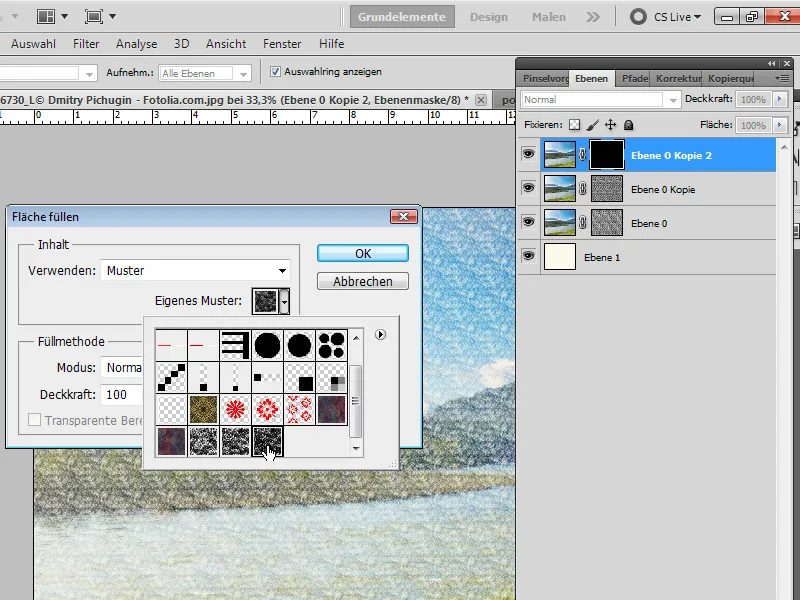Select the Grundelemente workspace button
The image size is (800, 600).
402,17
